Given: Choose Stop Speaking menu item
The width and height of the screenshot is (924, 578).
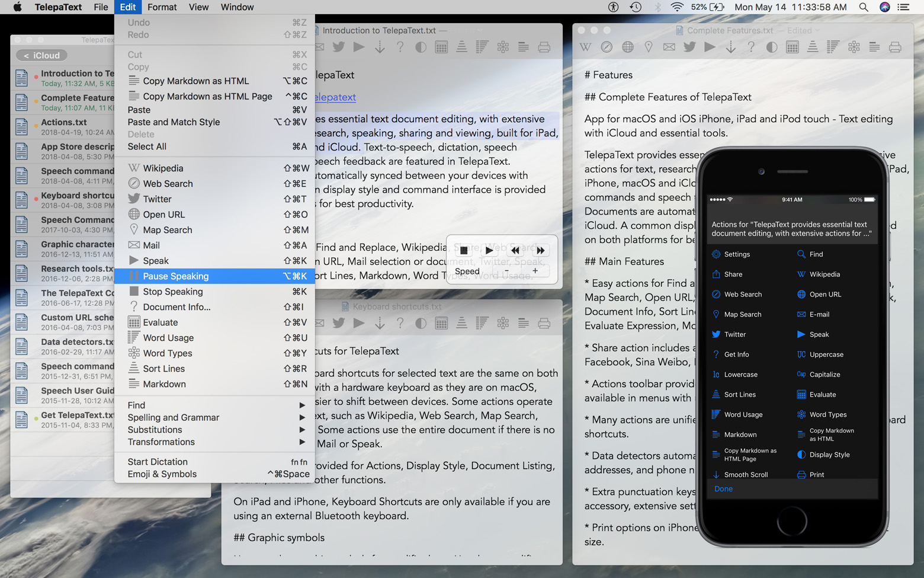Looking at the screenshot, I should click(214, 292).
